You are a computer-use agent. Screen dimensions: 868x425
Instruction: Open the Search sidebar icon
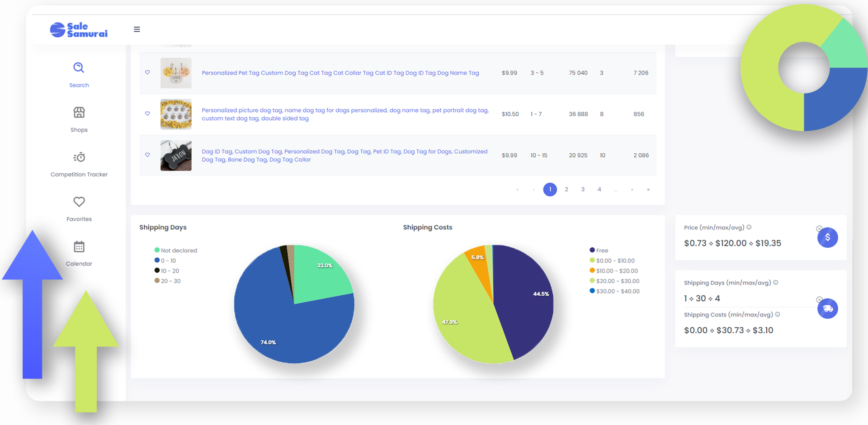pyautogui.click(x=79, y=68)
